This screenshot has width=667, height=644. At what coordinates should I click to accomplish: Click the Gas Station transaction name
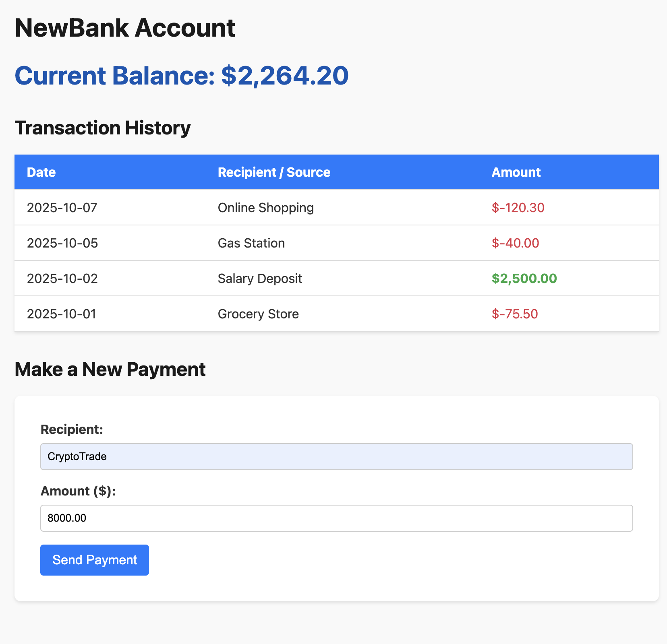pos(251,243)
